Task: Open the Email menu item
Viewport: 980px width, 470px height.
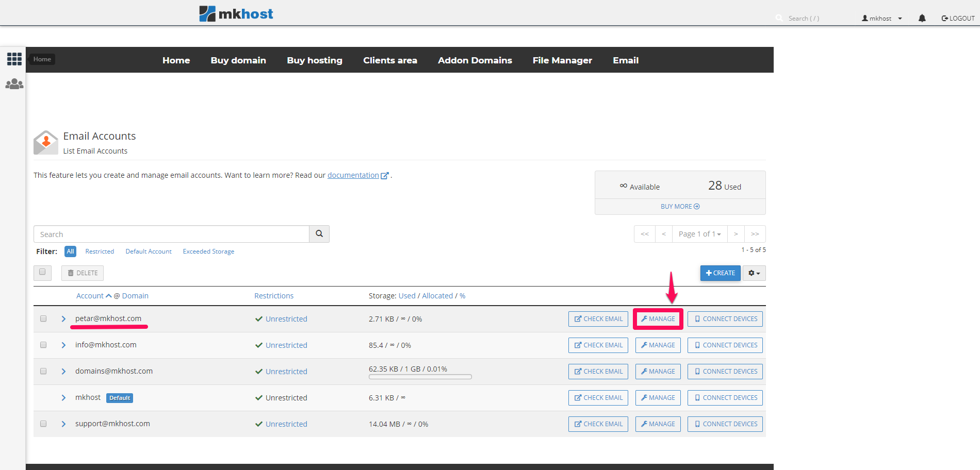Action: coord(626,60)
